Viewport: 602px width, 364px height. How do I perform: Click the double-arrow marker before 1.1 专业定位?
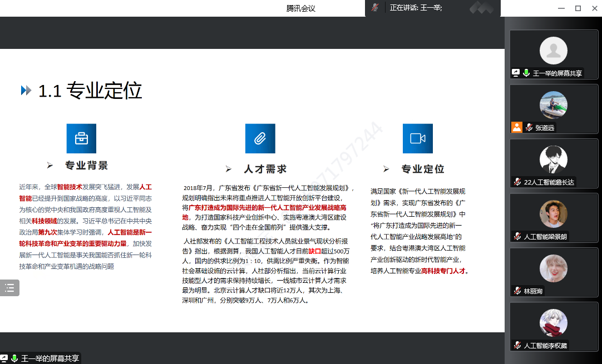click(x=26, y=91)
